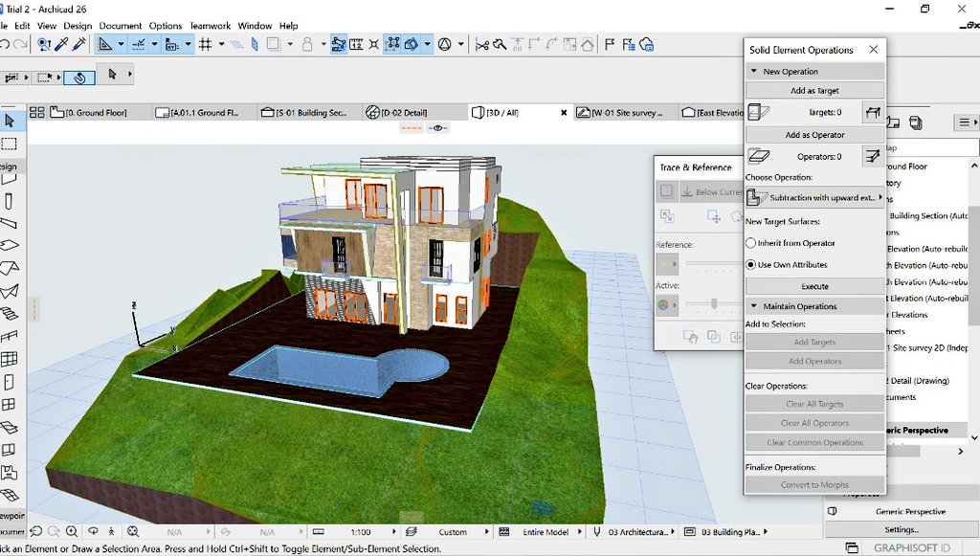Viewport: 980px width, 556px height.
Task: Pick the Stair tool in the toolbox
Action: point(9,314)
